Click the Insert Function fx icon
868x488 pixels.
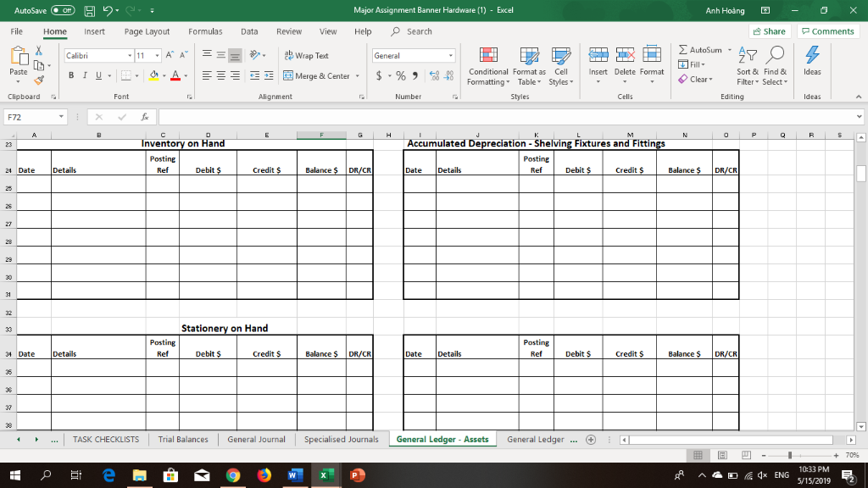click(x=144, y=117)
